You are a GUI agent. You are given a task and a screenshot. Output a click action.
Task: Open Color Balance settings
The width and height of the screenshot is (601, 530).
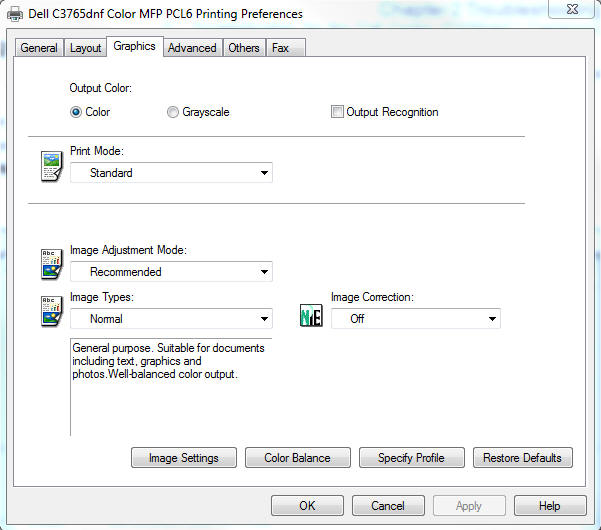297,458
